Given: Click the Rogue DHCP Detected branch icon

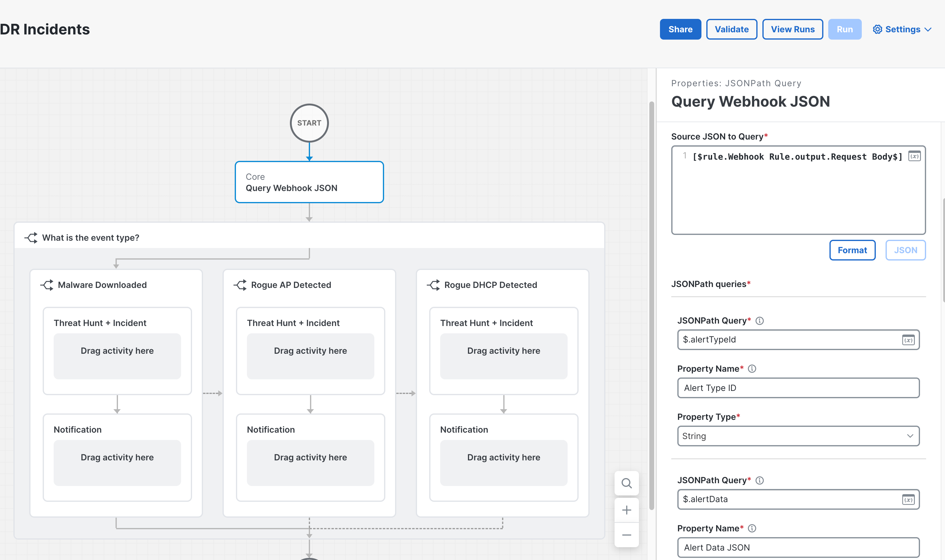Looking at the screenshot, I should (433, 285).
